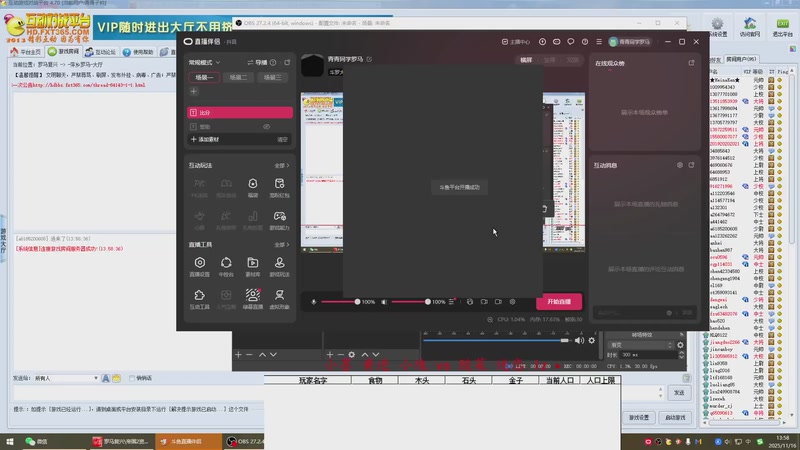Open the 福袋 lucky-bag tool icon
The image size is (800, 450).
253,184
